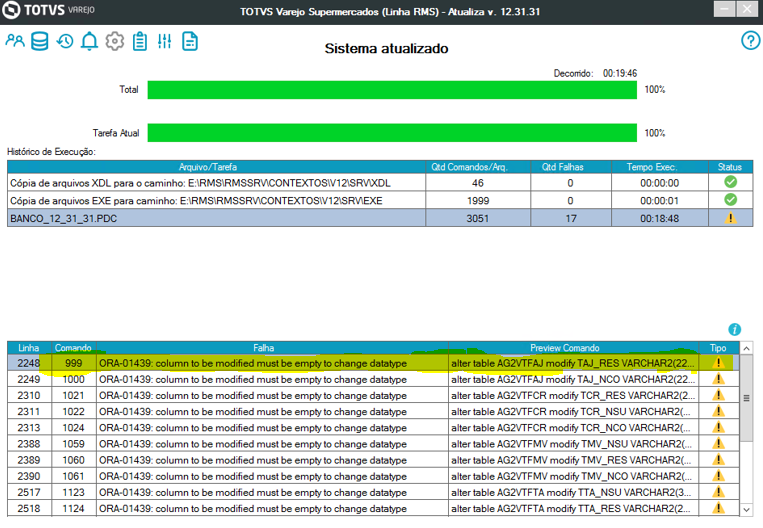
Task: Minimize the Atualiza window
Action: click(x=724, y=9)
